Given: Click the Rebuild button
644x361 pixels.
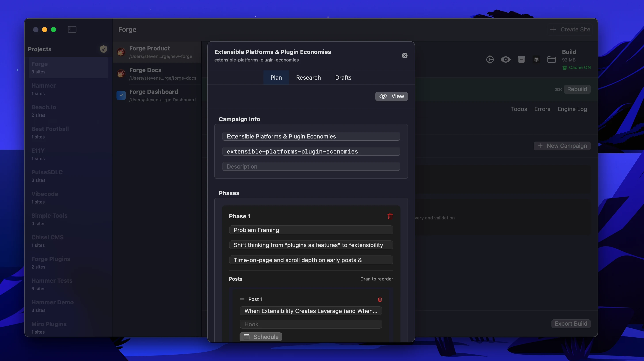Looking at the screenshot, I should click(x=577, y=89).
